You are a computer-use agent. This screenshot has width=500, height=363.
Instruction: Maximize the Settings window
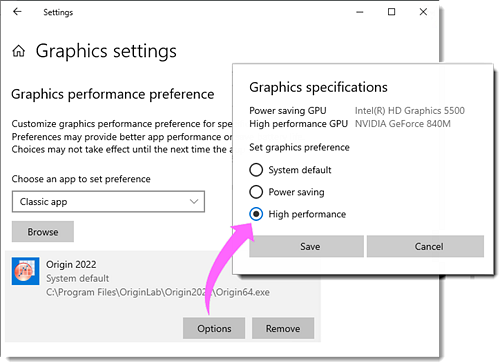[391, 12]
